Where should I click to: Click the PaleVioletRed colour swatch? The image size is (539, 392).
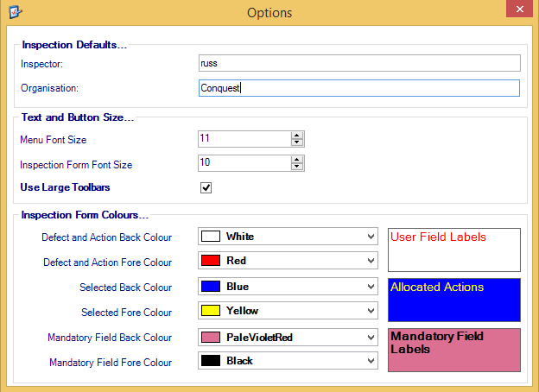click(211, 337)
